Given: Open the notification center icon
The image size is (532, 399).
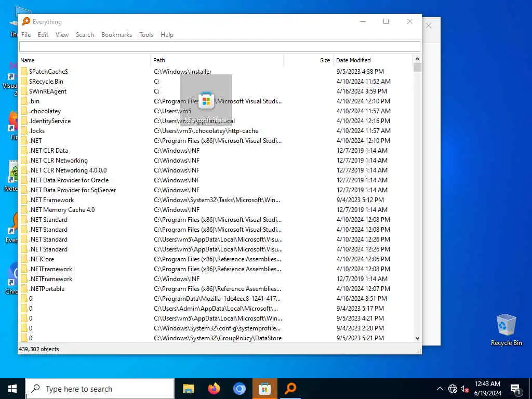Looking at the screenshot, I should coord(515,389).
